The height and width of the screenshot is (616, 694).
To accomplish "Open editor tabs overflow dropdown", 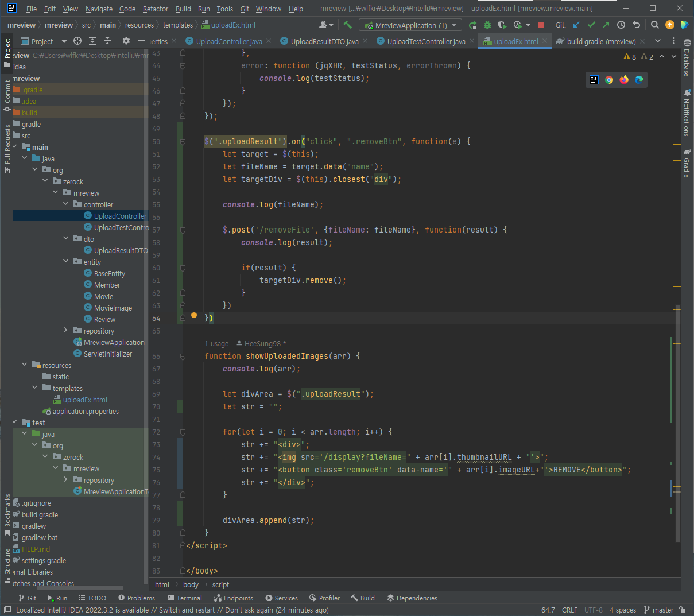I will click(658, 41).
